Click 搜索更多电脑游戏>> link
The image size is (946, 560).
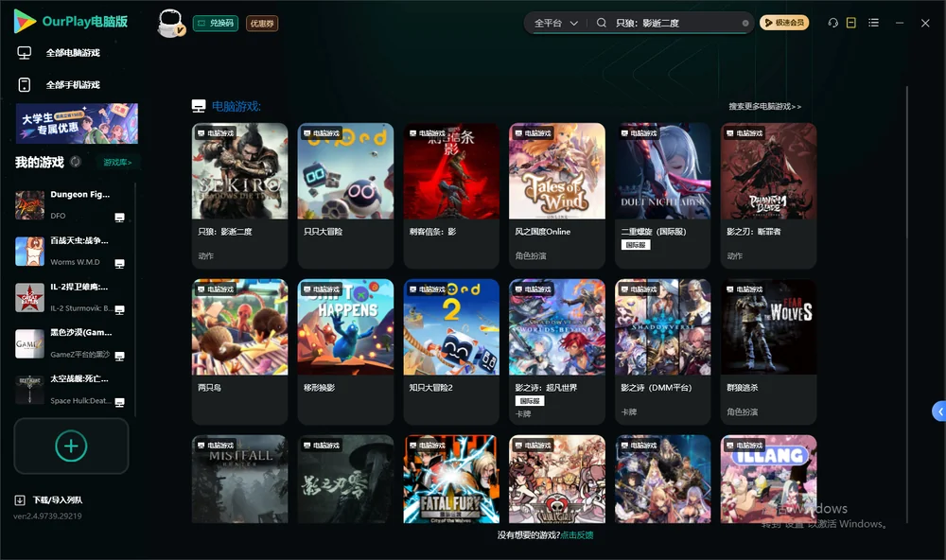765,106
